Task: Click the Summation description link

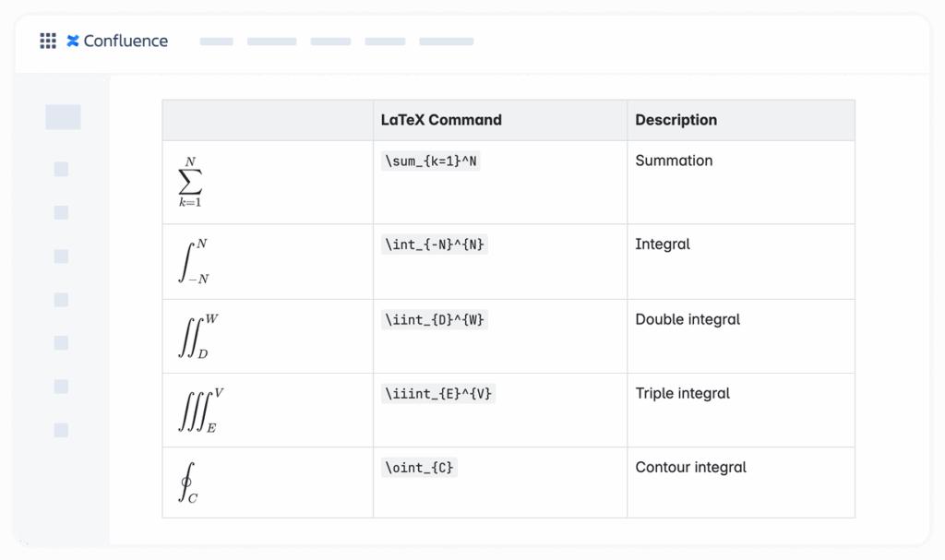Action: (x=674, y=161)
